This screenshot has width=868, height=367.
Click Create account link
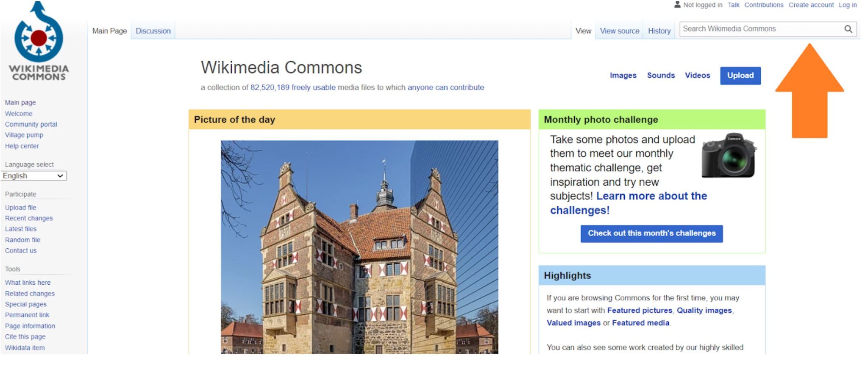point(811,5)
